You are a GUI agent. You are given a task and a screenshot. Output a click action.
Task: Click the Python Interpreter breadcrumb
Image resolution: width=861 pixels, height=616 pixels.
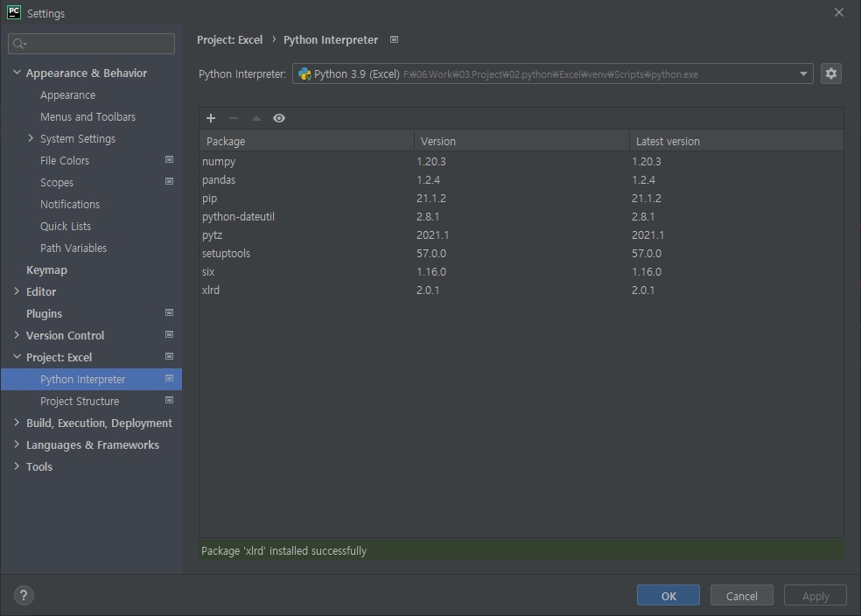point(331,39)
